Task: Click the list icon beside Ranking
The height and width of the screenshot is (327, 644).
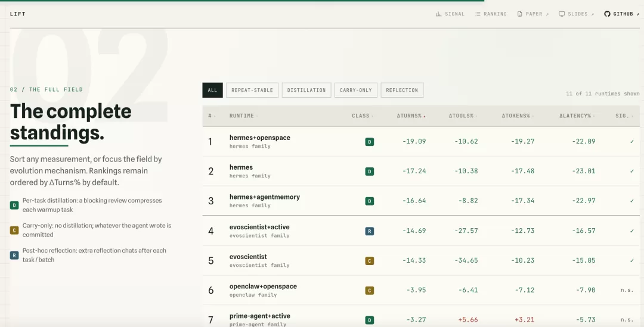Action: click(x=478, y=14)
